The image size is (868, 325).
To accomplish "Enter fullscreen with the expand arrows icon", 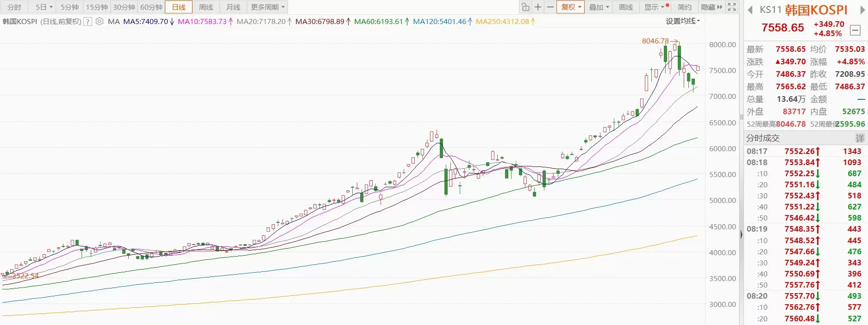I will (x=732, y=7).
